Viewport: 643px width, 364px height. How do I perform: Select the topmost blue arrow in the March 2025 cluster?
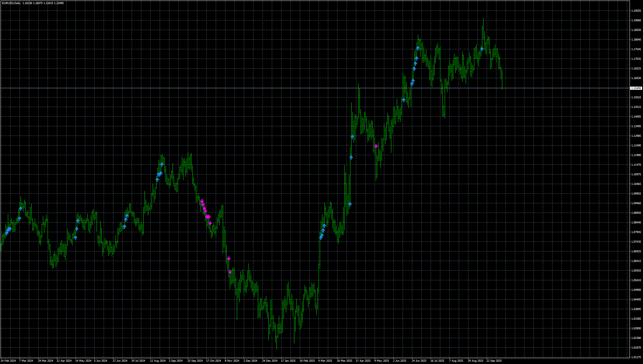coord(324,225)
